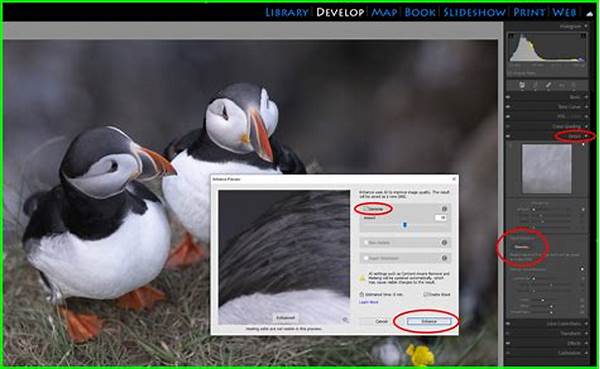Switch to the Web module
The height and width of the screenshot is (369, 600).
point(564,12)
